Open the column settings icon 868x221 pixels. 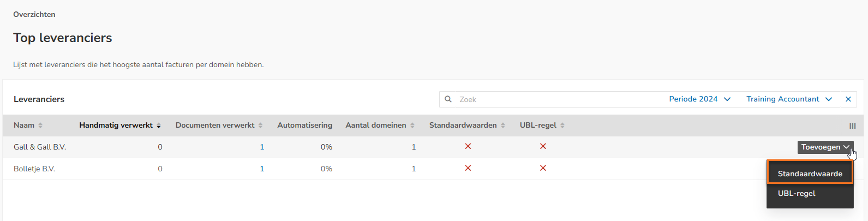pos(853,126)
